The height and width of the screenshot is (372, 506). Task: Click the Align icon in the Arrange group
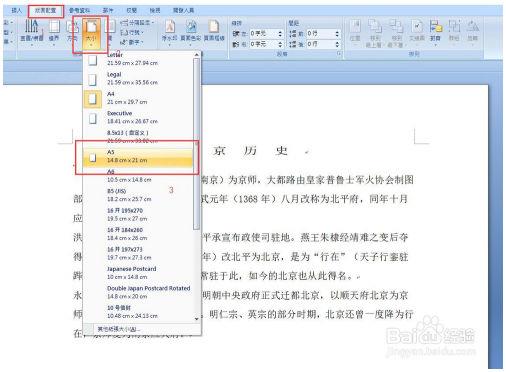point(435,32)
